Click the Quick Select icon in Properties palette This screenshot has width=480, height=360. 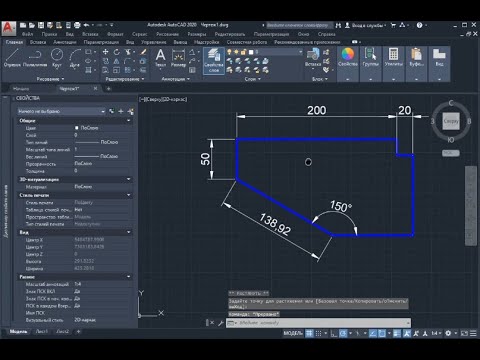[130, 111]
